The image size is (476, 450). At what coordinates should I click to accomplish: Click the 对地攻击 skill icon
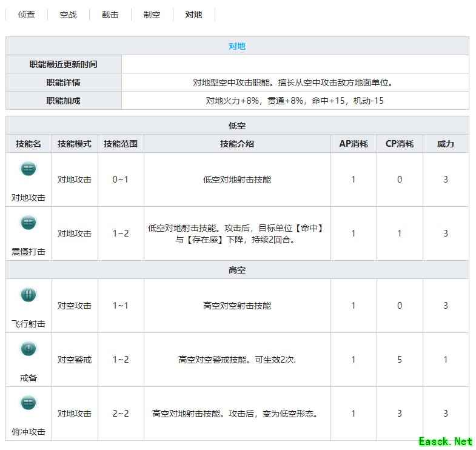tap(28, 169)
